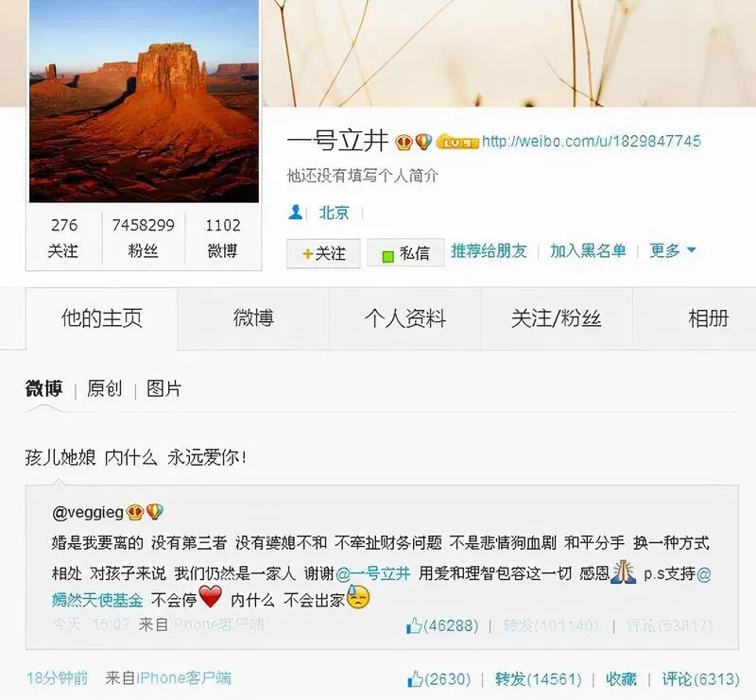
Task: Click 加入黑名单 to block user
Action: (x=588, y=250)
